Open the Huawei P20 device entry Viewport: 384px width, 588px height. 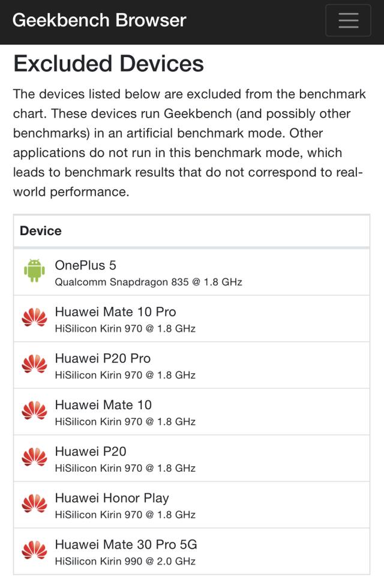[x=91, y=451]
